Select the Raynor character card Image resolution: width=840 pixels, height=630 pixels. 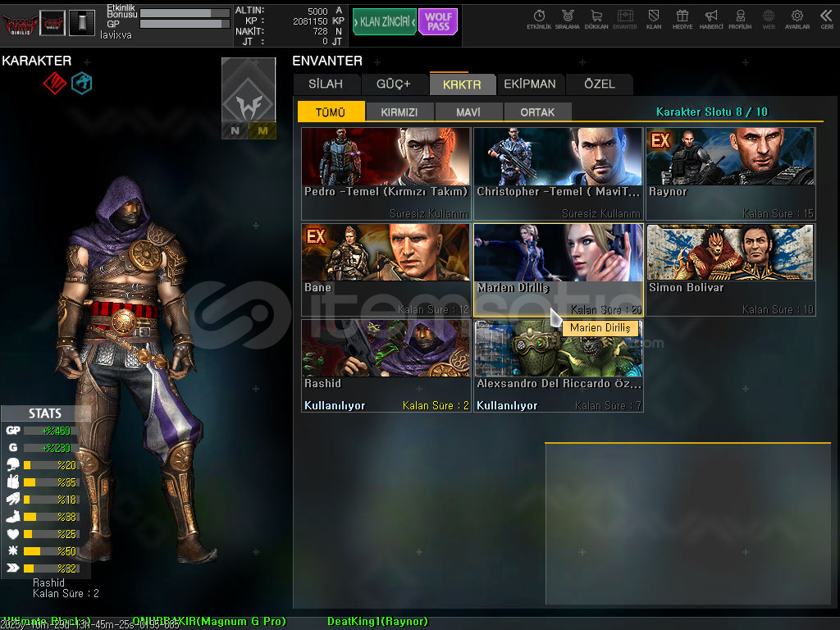[731, 173]
